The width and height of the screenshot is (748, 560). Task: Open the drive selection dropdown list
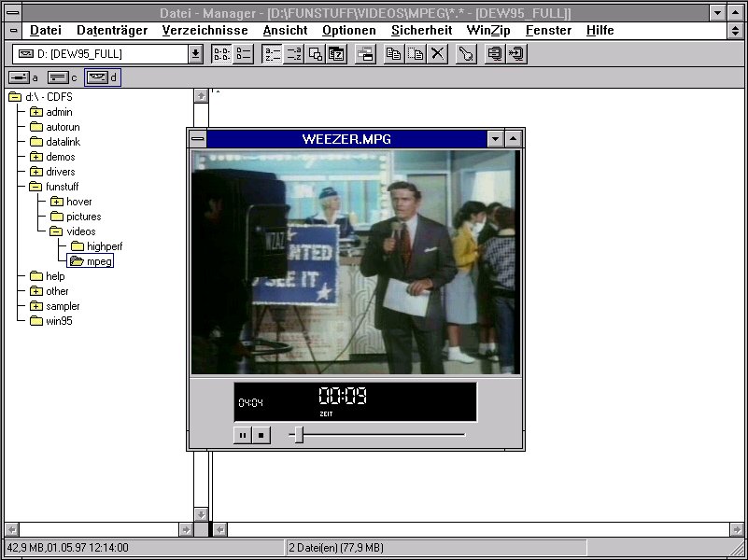tap(195, 54)
